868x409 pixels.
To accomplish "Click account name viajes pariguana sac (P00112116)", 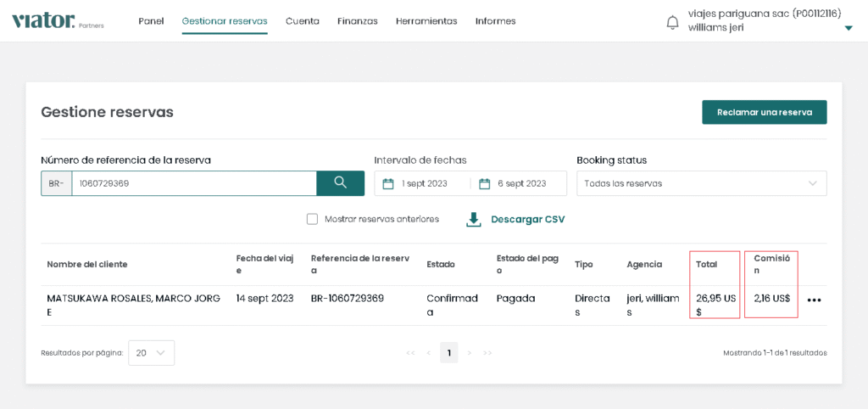I will (x=765, y=14).
